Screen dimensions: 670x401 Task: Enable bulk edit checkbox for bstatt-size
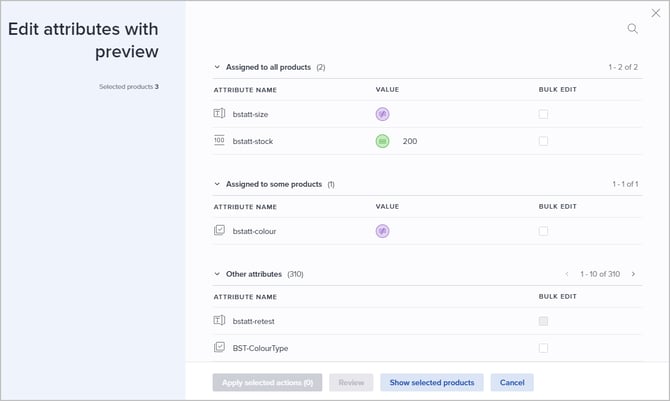pyautogui.click(x=543, y=114)
